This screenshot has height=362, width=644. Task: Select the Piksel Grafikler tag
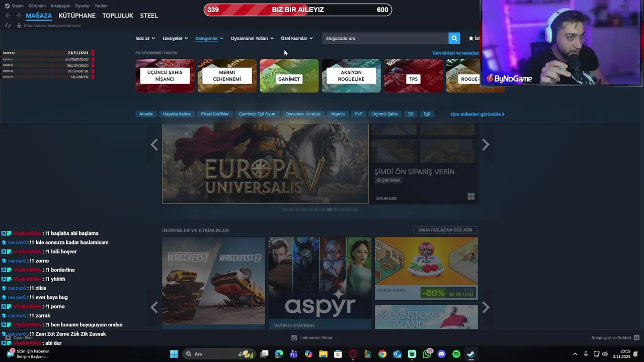(215, 114)
